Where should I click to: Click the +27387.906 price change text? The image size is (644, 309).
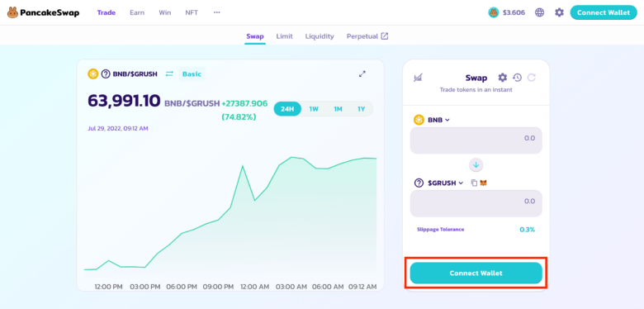click(x=244, y=103)
